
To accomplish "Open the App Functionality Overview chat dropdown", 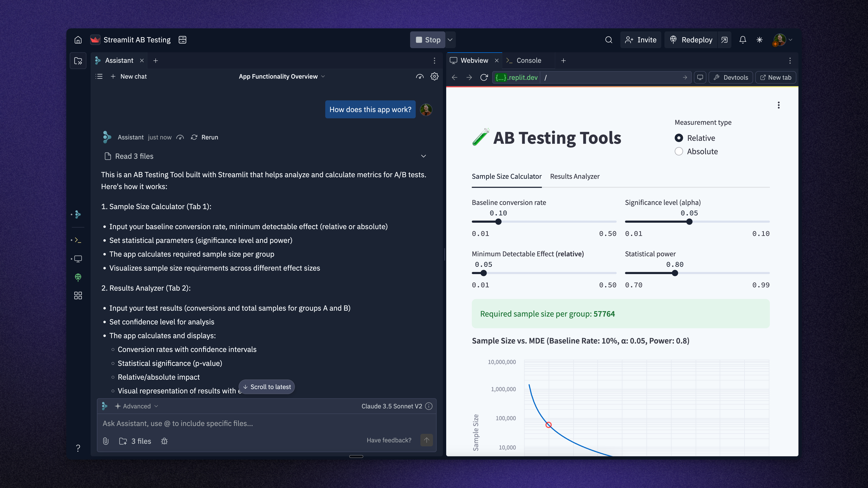I will coord(282,76).
